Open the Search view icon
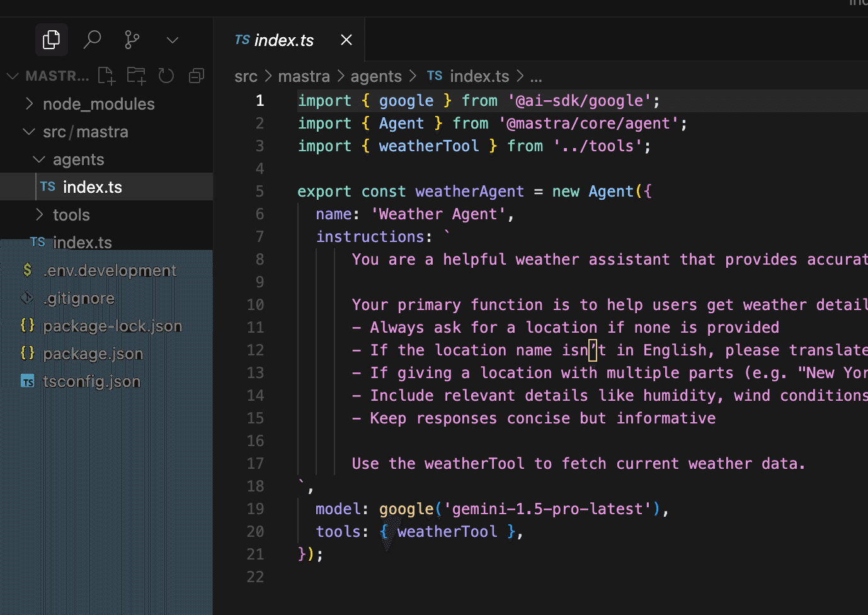The image size is (868, 615). click(x=92, y=40)
